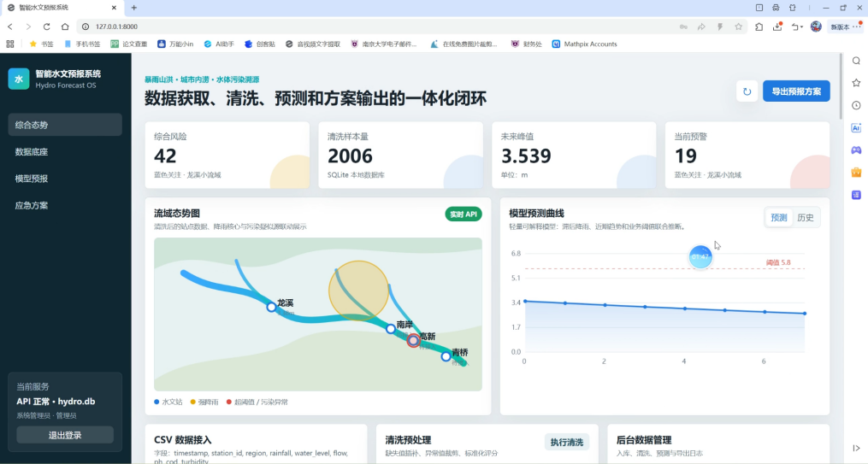Click the page vertical scrollbar

[841, 87]
